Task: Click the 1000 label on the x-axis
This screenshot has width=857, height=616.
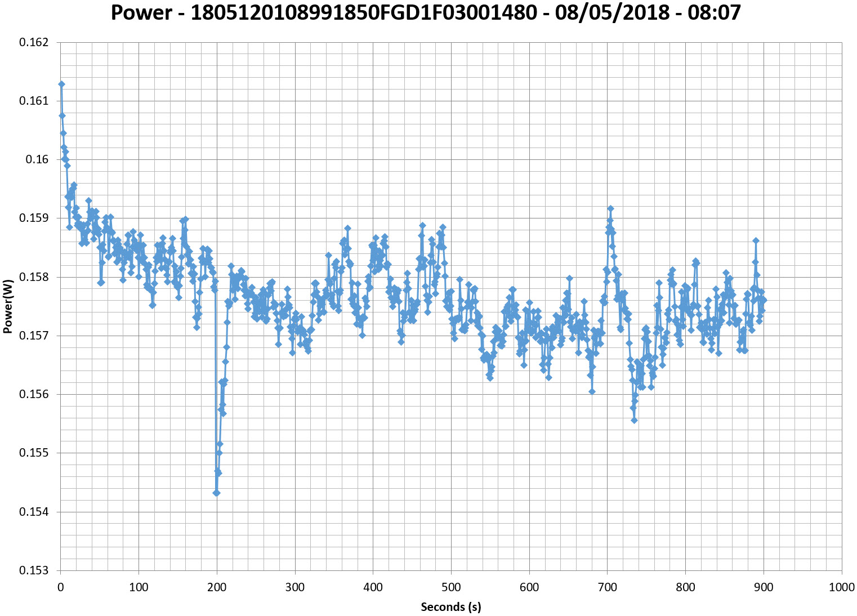Action: (x=842, y=587)
